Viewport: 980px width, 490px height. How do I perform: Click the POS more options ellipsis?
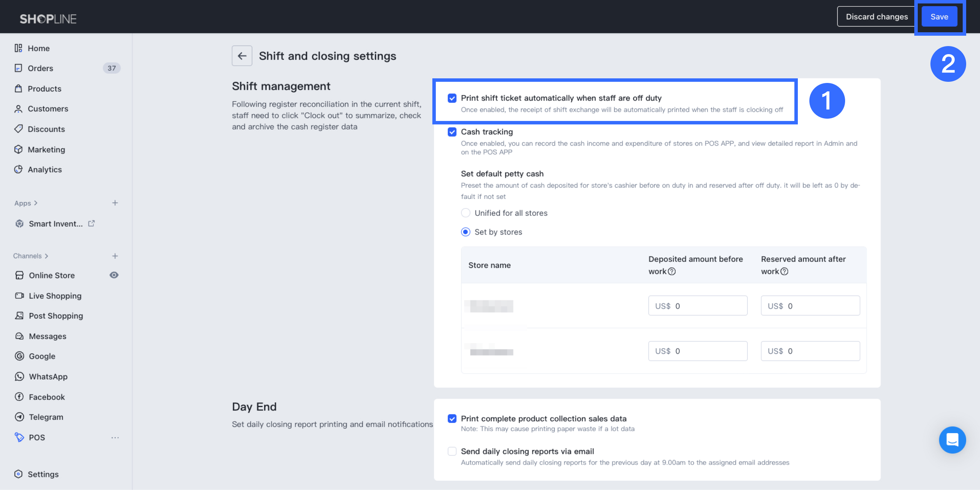click(115, 437)
